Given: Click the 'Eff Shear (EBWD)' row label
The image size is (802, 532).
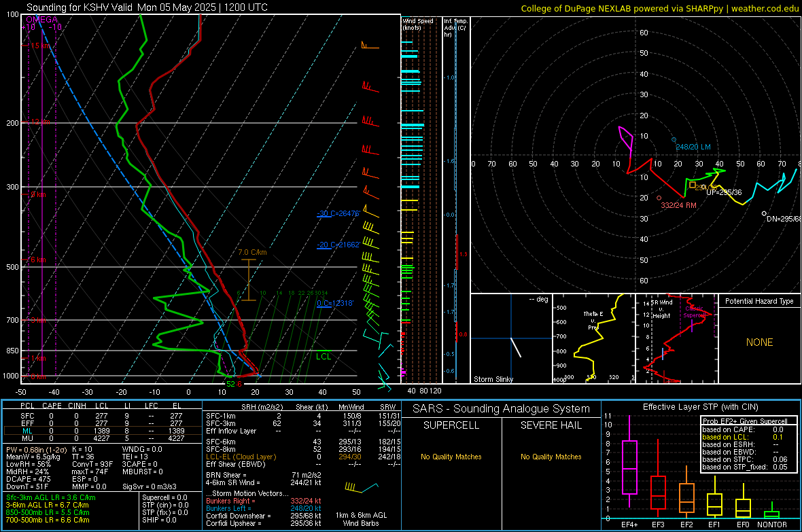Looking at the screenshot, I should click(x=235, y=465).
